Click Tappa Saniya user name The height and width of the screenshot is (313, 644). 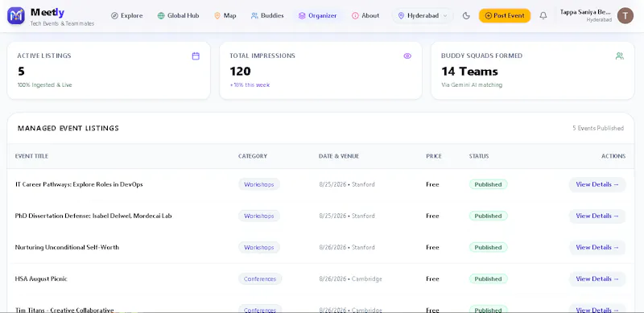click(586, 12)
